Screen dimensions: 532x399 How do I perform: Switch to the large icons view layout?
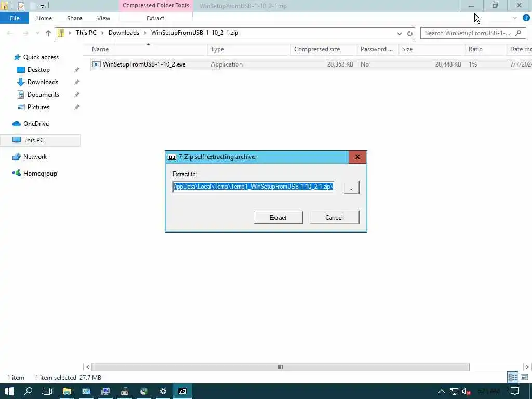(x=524, y=377)
